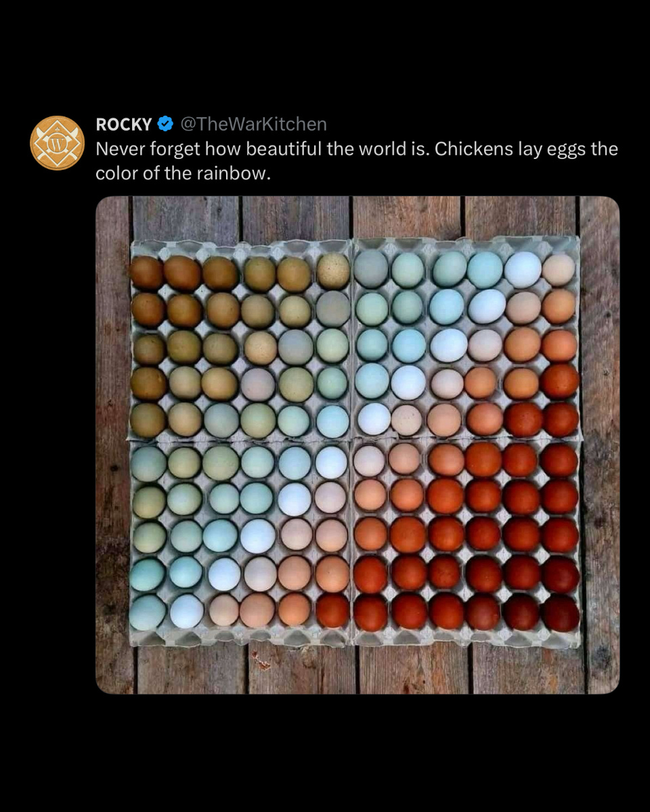The height and width of the screenshot is (812, 650).
Task: Select the dark brown egg at trays' top-left corner
Action: [x=147, y=273]
